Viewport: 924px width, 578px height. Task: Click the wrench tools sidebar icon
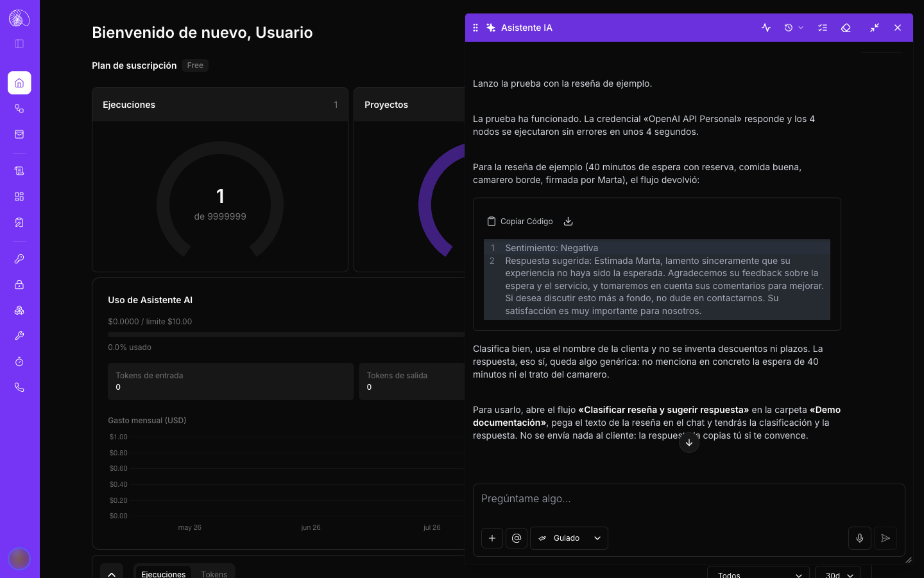tap(19, 336)
